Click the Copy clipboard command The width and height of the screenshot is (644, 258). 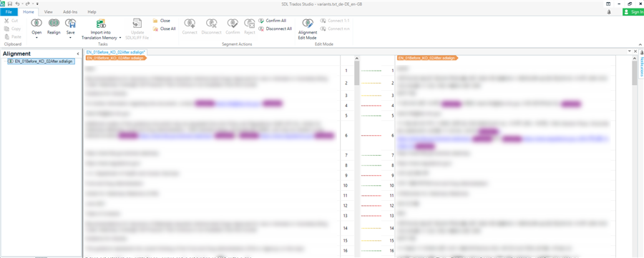point(12,29)
